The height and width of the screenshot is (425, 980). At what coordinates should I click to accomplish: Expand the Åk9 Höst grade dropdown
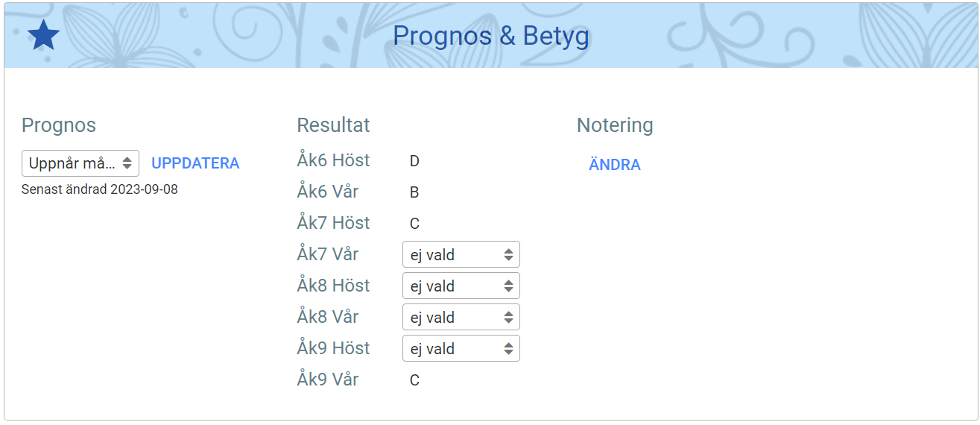coord(461,348)
